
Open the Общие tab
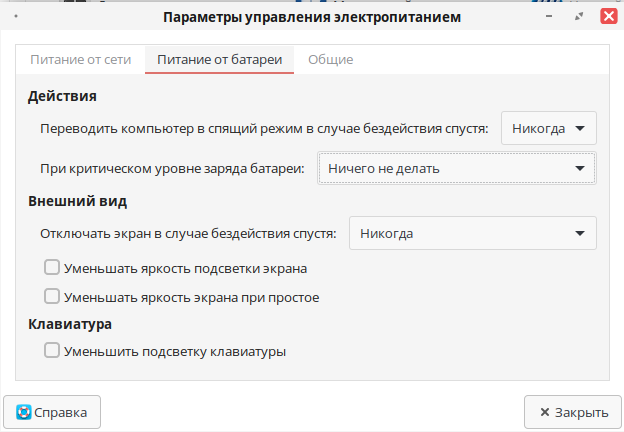(x=330, y=60)
